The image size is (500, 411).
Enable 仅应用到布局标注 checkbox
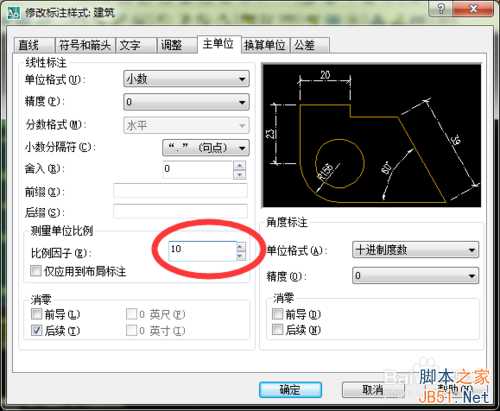pos(36,271)
